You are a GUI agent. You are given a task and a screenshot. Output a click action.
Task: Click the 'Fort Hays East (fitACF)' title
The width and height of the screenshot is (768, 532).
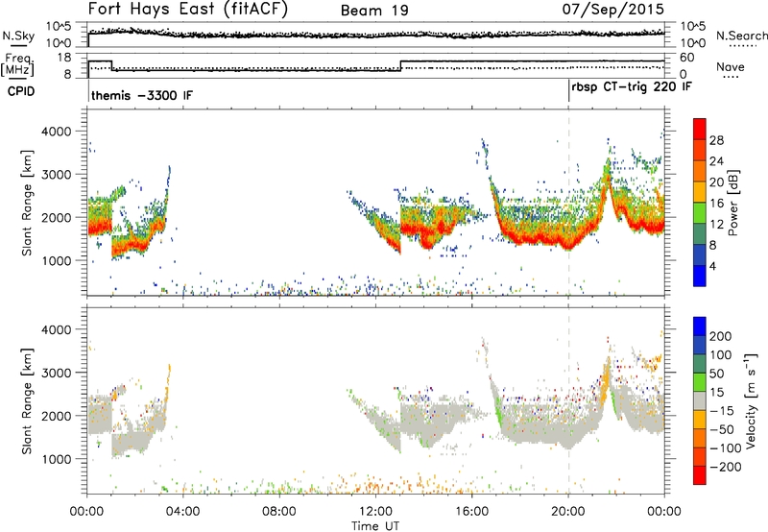188,10
